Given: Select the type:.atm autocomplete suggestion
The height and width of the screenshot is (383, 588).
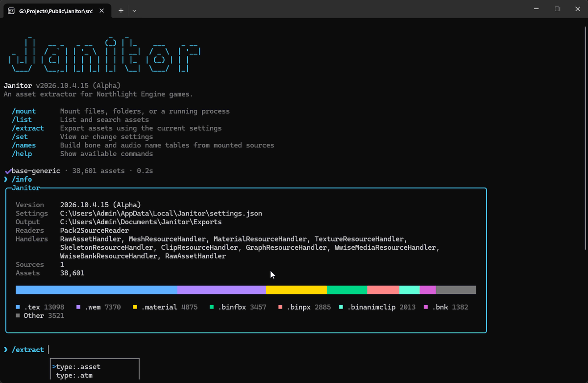Looking at the screenshot, I should [74, 376].
